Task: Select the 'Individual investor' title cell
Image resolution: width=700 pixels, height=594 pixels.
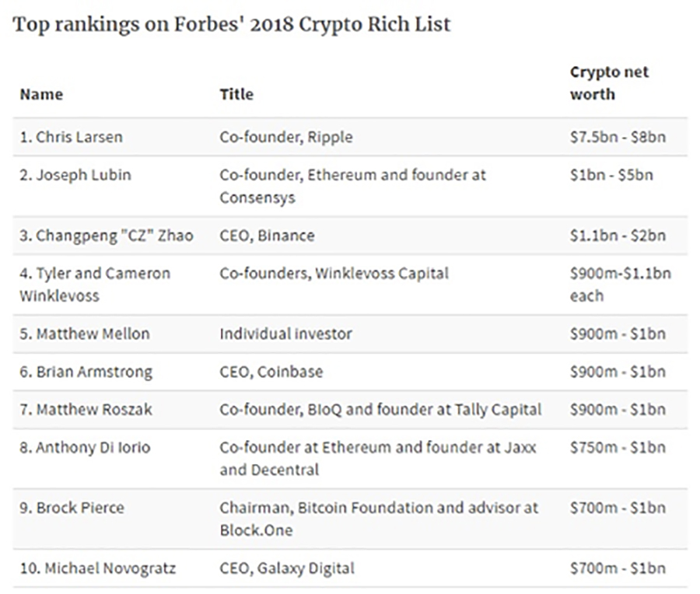Action: (285, 334)
